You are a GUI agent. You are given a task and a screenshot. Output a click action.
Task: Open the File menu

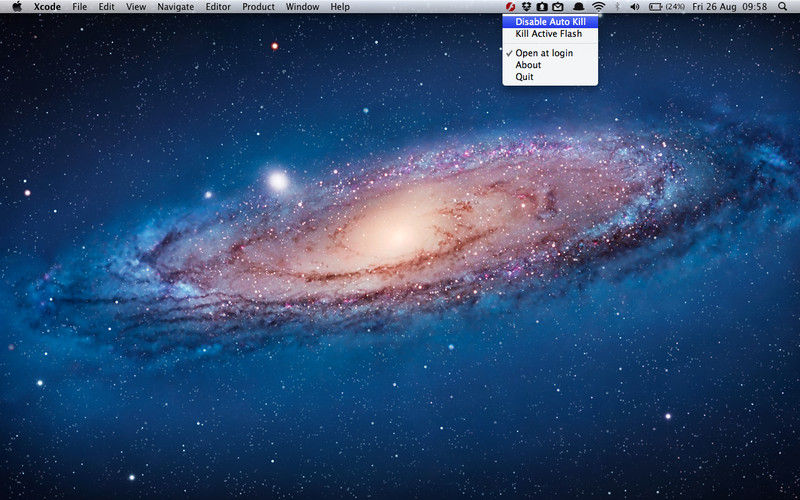pyautogui.click(x=80, y=7)
